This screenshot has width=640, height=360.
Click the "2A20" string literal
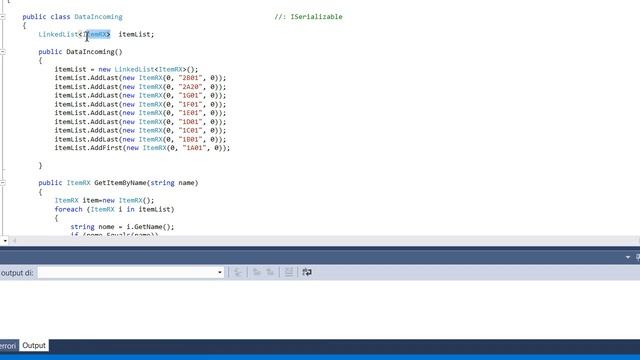(191, 87)
